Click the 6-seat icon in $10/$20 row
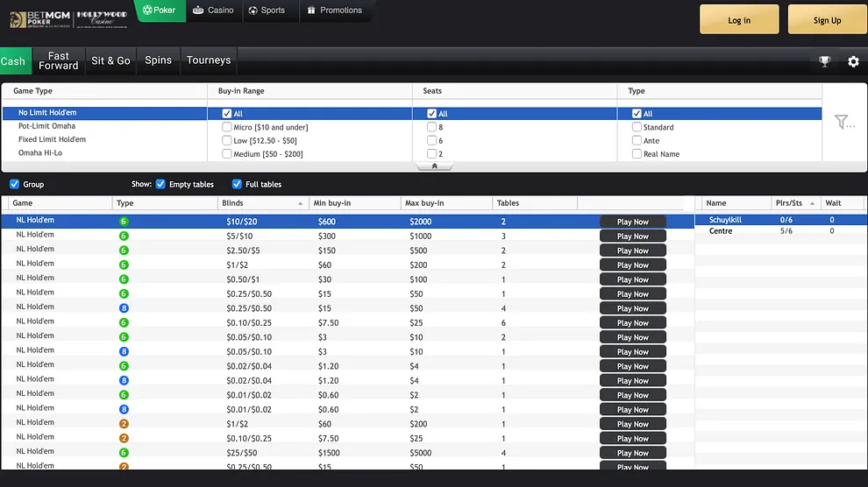The image size is (868, 487). (x=124, y=221)
